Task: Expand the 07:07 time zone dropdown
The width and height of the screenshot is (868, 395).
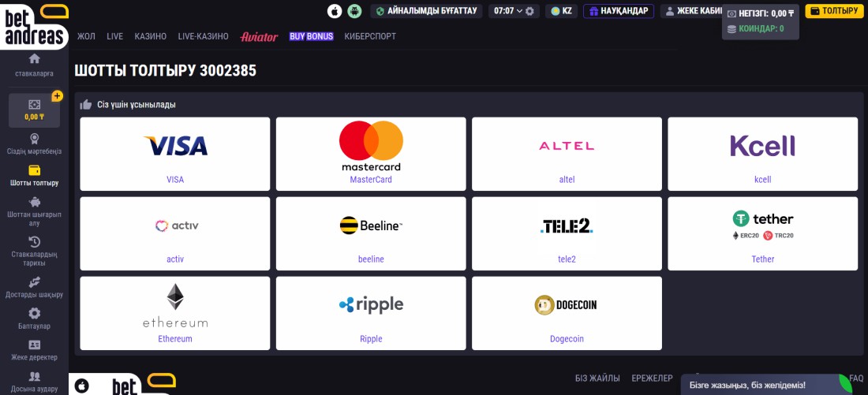Action: 508,11
